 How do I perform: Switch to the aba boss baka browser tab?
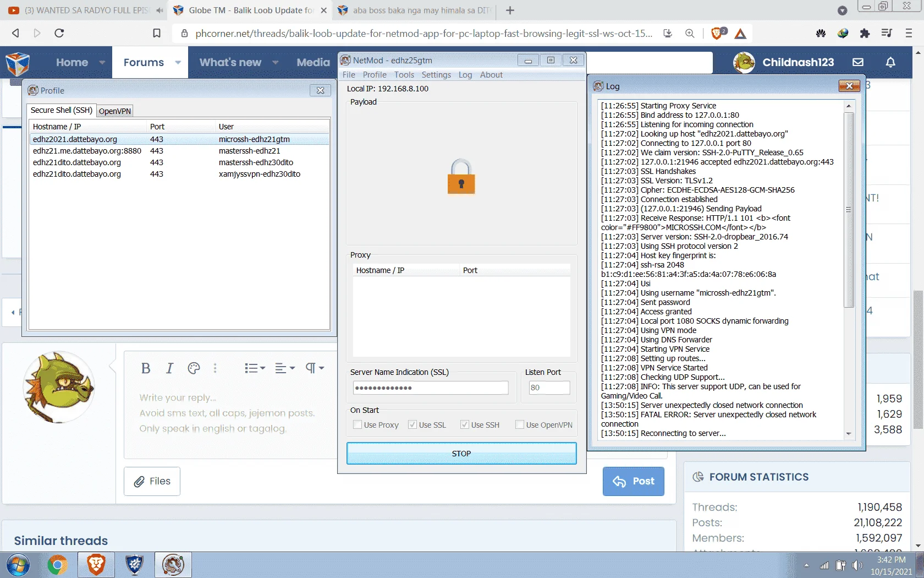pyautogui.click(x=414, y=10)
